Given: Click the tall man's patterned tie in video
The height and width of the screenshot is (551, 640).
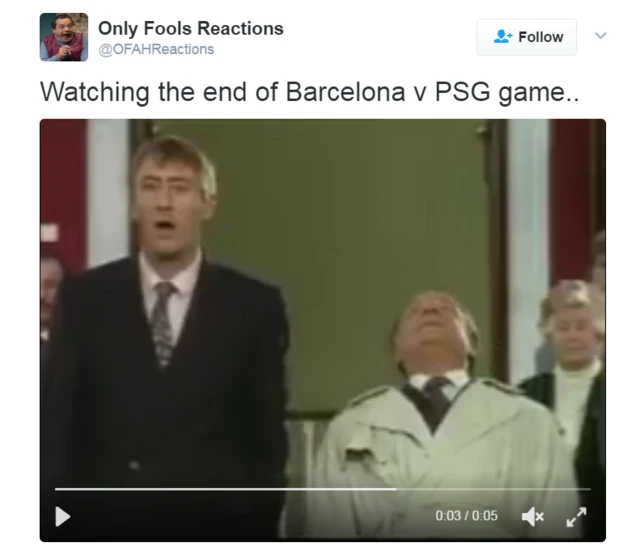Looking at the screenshot, I should 162,322.
